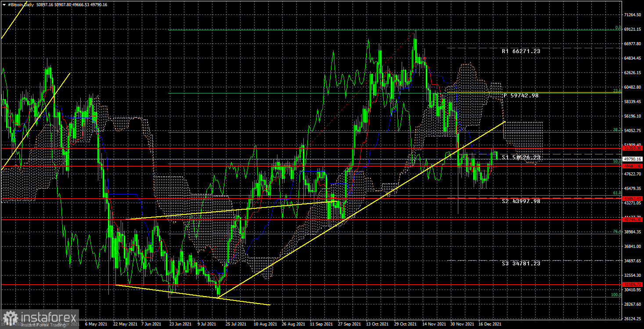
Task: Click the 58339.45 price axis label
Action: pos(633,101)
